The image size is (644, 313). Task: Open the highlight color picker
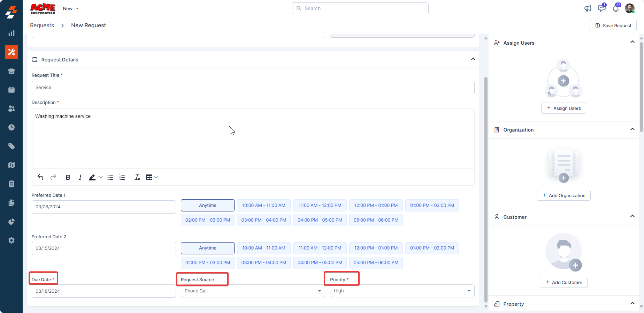pos(101,177)
